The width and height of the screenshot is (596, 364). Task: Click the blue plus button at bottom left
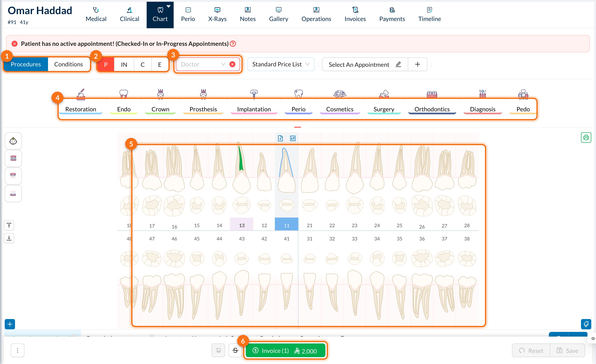[10, 324]
